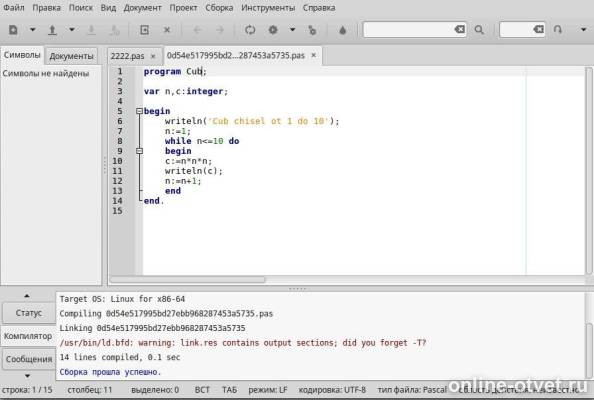Collapse the fold marker at line 9 begin
This screenshot has width=594, height=400.
[139, 151]
